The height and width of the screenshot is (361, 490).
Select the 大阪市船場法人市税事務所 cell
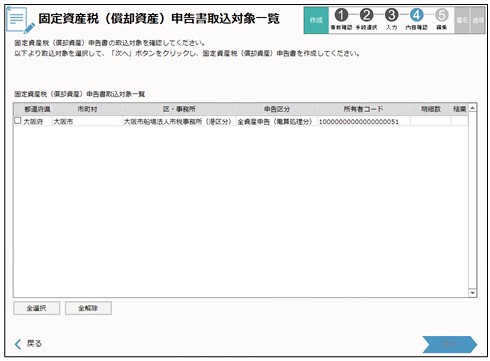pos(177,122)
